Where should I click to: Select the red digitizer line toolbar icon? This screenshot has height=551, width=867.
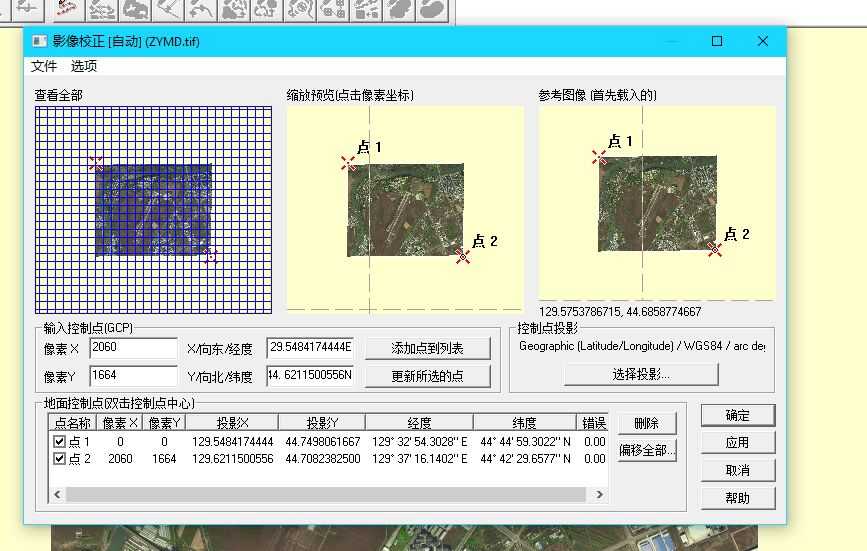pyautogui.click(x=69, y=9)
